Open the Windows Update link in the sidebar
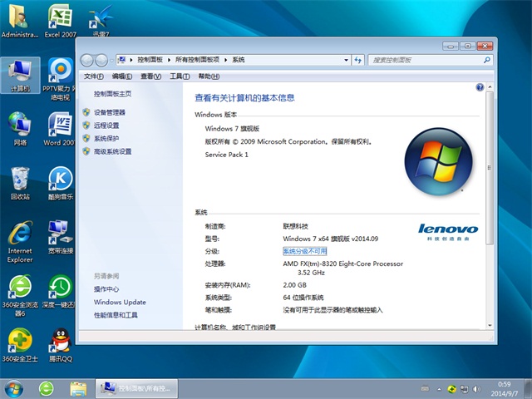The height and width of the screenshot is (399, 532). (120, 303)
